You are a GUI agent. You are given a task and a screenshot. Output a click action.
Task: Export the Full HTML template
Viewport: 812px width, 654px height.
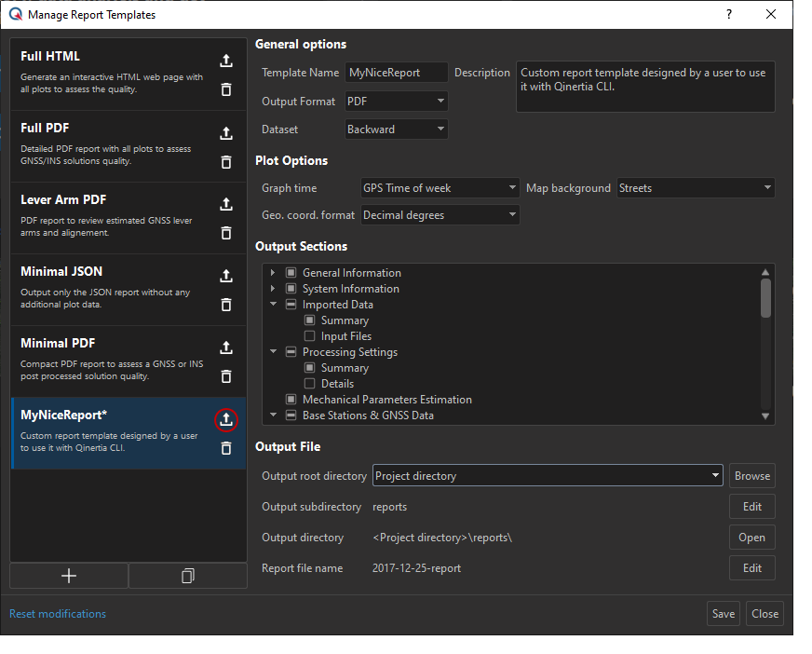[225, 61]
